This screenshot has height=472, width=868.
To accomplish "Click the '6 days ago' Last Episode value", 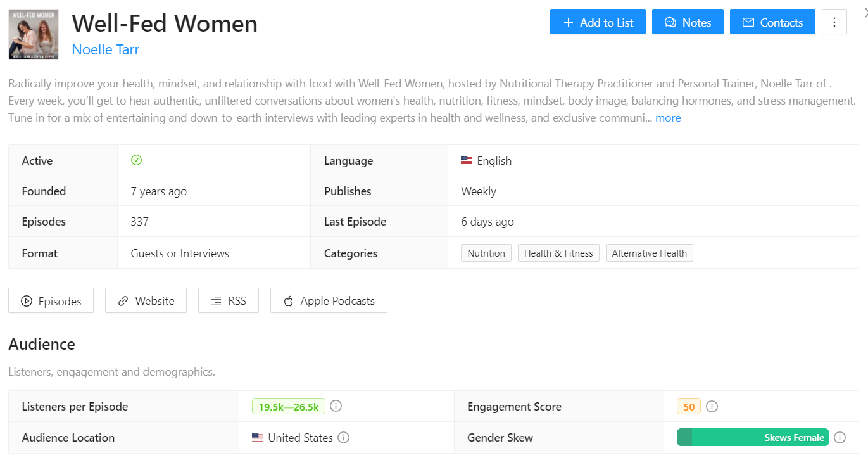I will point(487,221).
